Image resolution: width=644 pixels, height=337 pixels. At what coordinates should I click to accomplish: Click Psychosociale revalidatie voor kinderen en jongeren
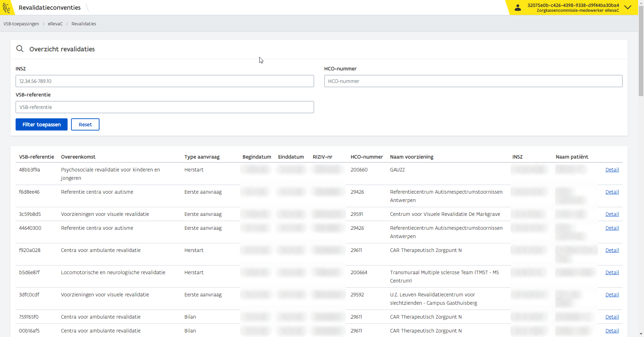click(x=111, y=174)
